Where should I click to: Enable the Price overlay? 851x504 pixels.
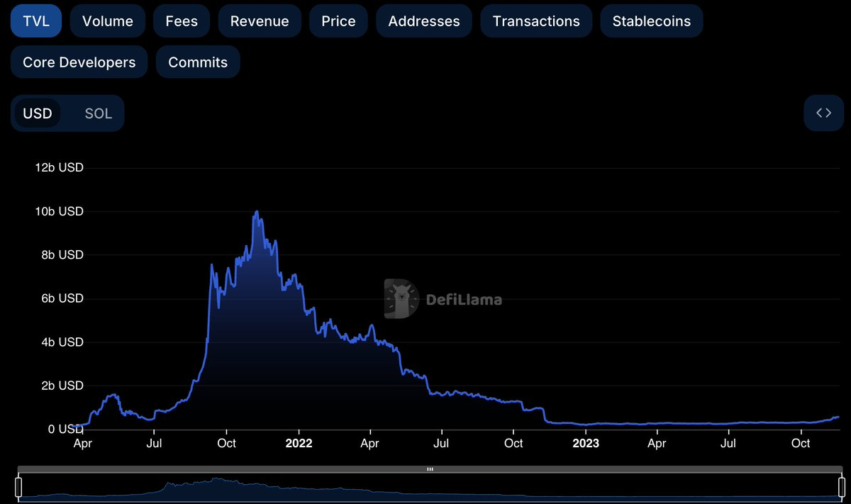point(338,21)
